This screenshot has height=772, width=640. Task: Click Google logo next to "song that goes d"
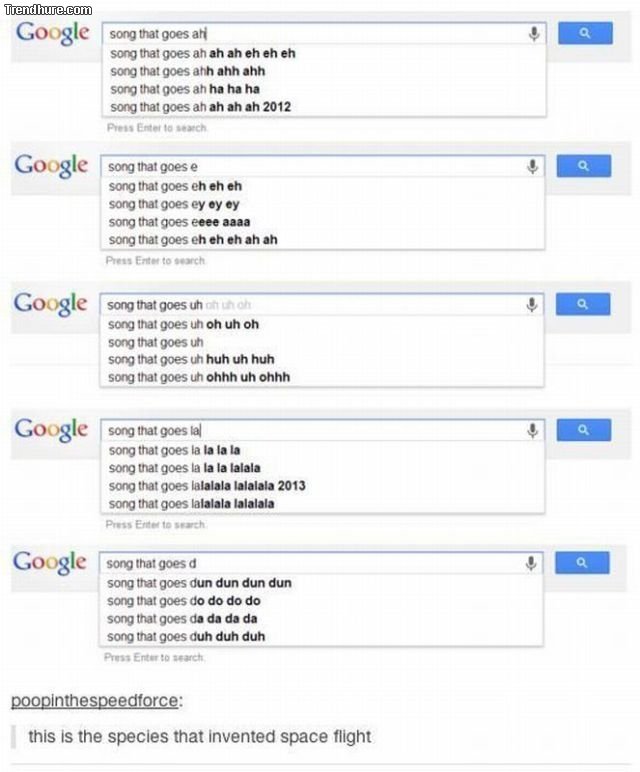pos(50,562)
